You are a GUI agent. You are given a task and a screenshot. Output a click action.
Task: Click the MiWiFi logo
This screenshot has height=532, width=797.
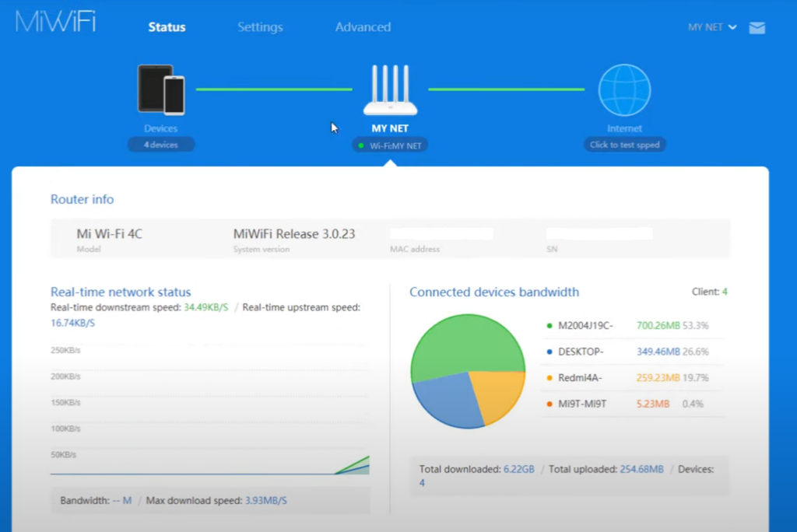click(x=55, y=22)
